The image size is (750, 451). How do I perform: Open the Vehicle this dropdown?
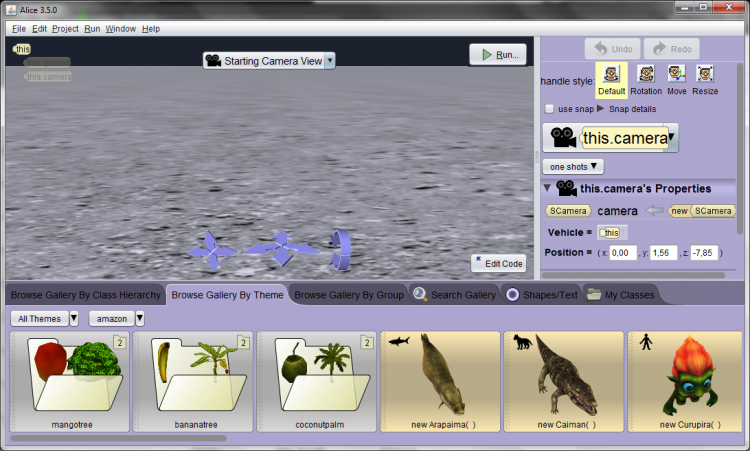point(612,233)
